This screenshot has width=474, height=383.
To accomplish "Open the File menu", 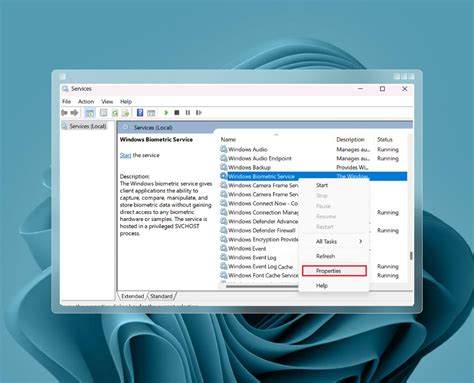I will pos(66,101).
